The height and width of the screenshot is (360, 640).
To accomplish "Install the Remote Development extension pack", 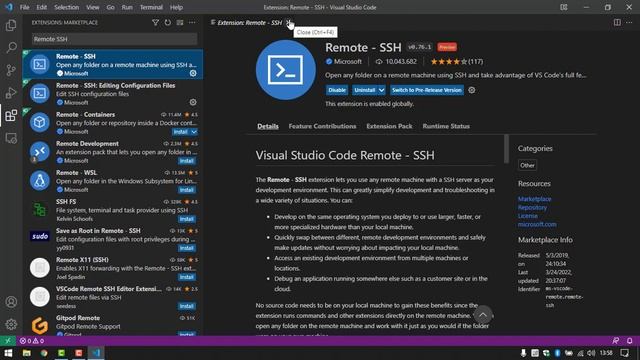I will click(x=187, y=161).
